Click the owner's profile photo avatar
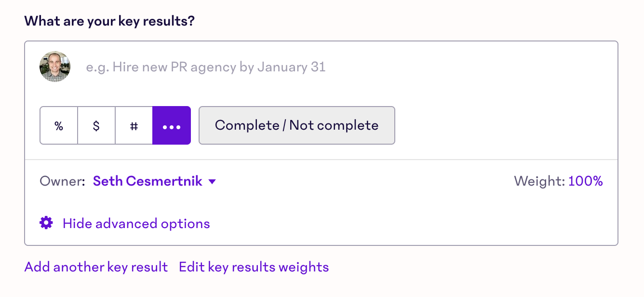Viewport: 644px width, 297px height. [55, 67]
